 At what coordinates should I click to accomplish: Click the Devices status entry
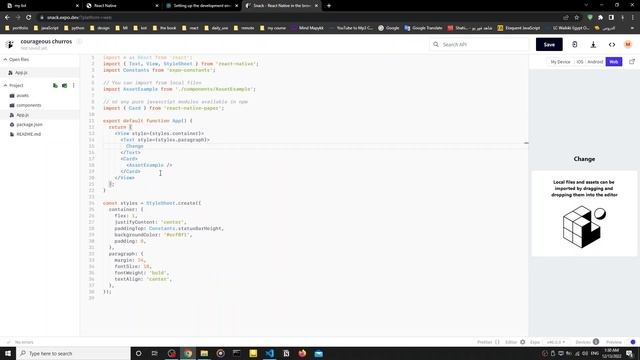587,342
